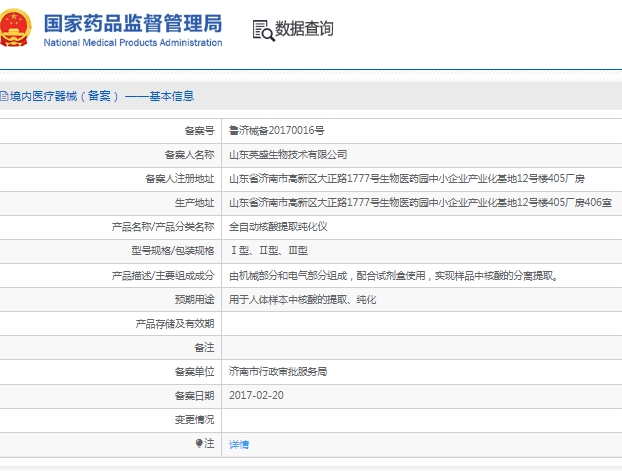Select filing number 鲁济械备20170016号
The image size is (622, 471).
[x=276, y=130]
